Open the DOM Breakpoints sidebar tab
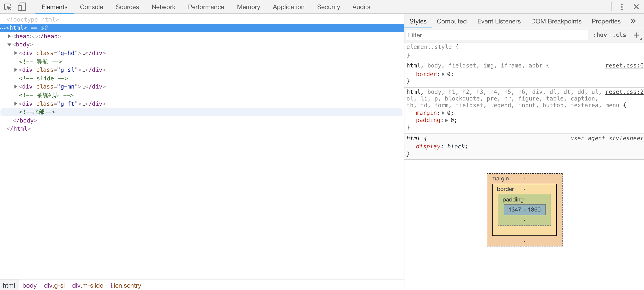 click(556, 21)
